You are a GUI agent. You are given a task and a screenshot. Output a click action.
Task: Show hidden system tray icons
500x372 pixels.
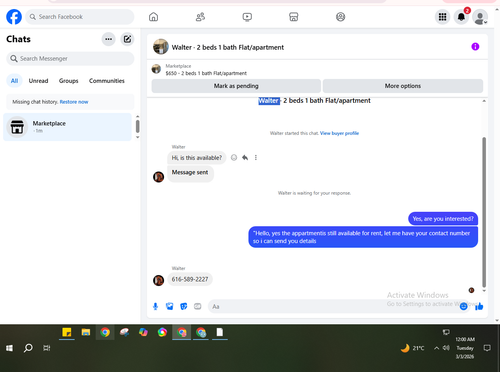pyautogui.click(x=436, y=348)
